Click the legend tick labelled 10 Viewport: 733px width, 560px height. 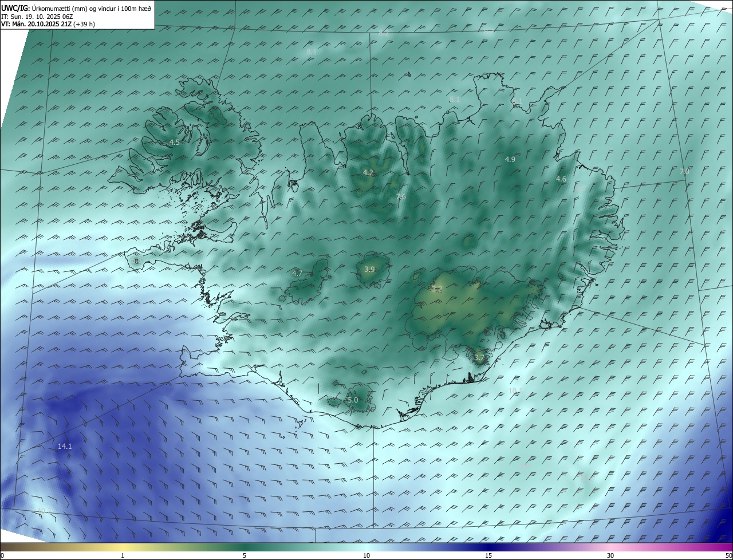(366, 555)
